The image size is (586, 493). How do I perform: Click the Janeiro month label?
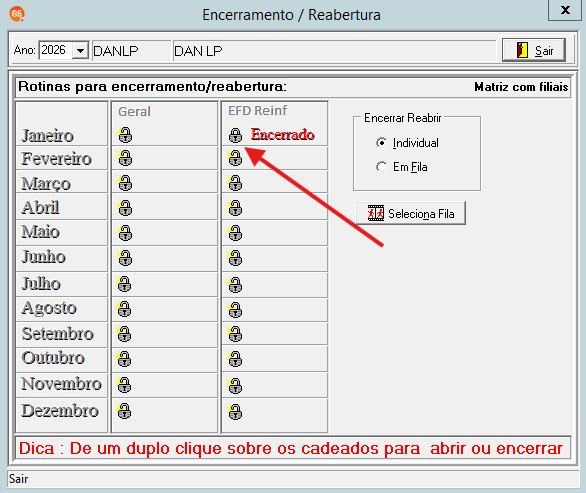pyautogui.click(x=47, y=136)
